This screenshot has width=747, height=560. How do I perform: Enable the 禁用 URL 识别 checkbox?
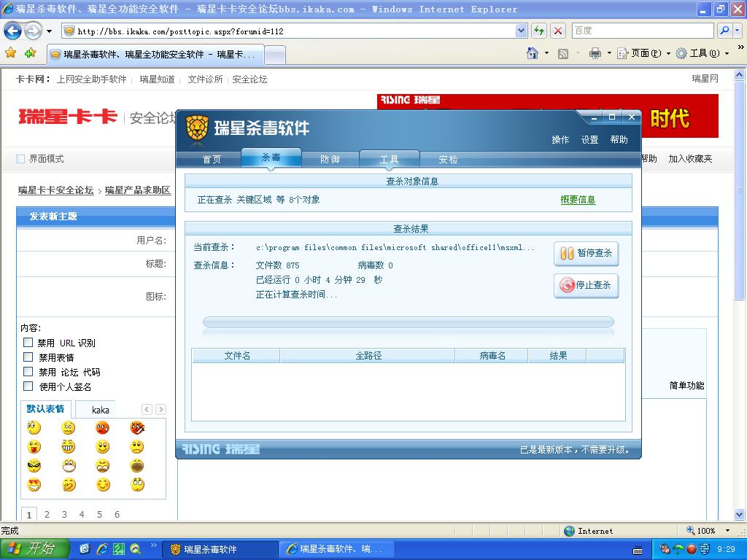tap(28, 343)
